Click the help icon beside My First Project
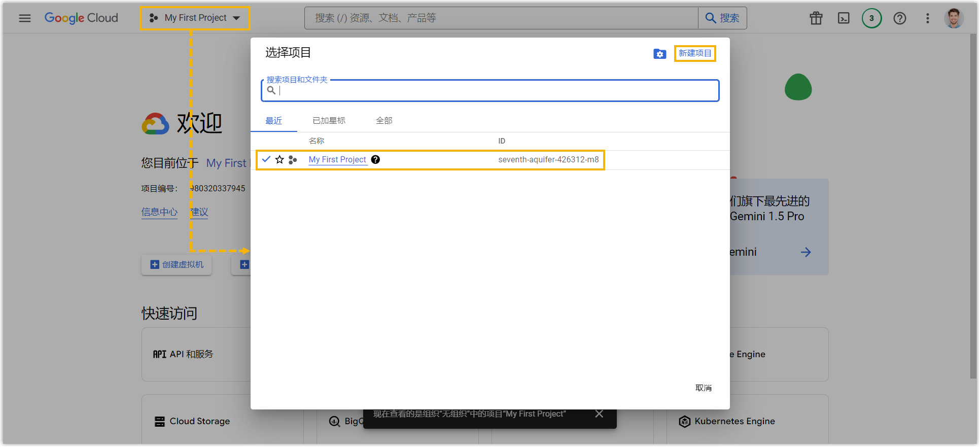 [375, 160]
